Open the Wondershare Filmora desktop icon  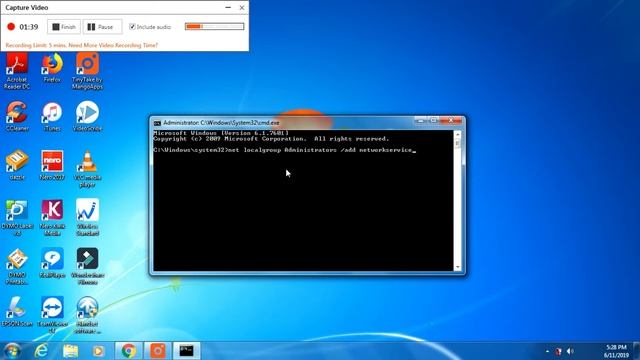(87, 266)
